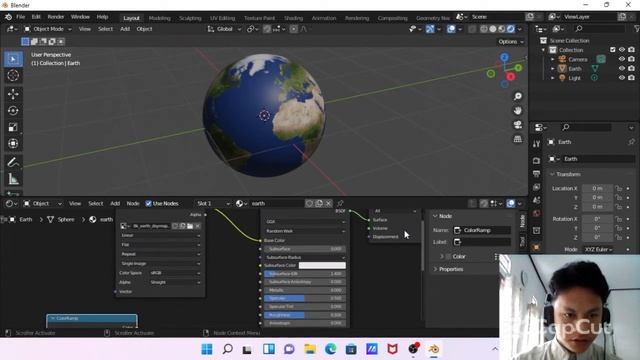
Task: Toggle X-ray mode
Action: point(472,29)
